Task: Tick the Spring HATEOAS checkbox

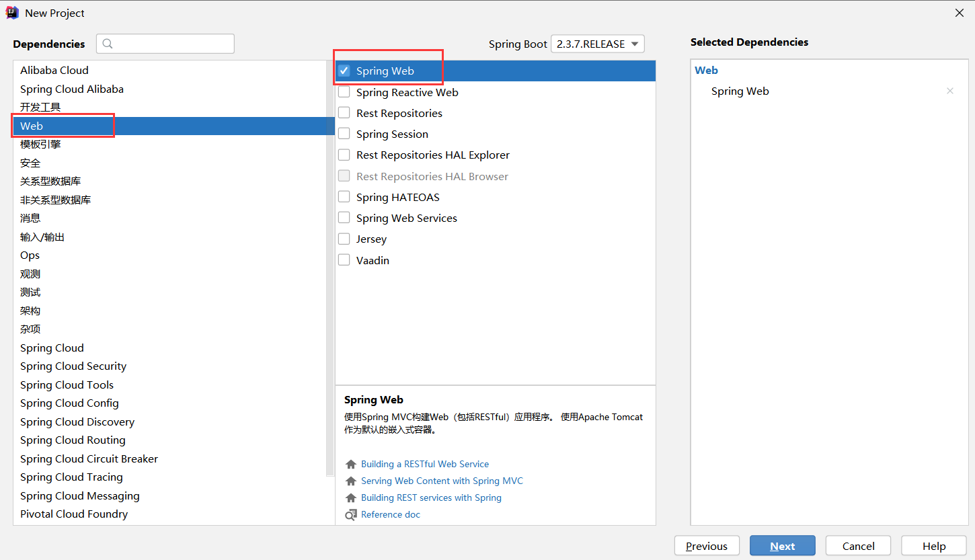Action: tap(344, 197)
